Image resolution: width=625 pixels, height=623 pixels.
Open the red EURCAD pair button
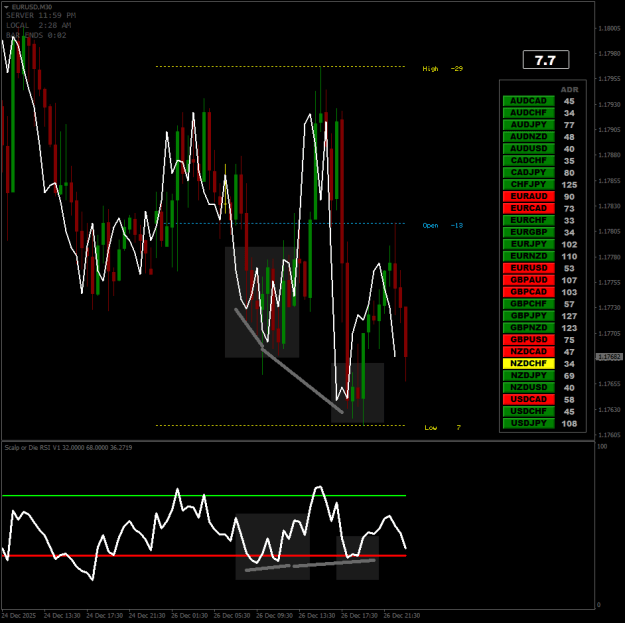click(x=529, y=208)
